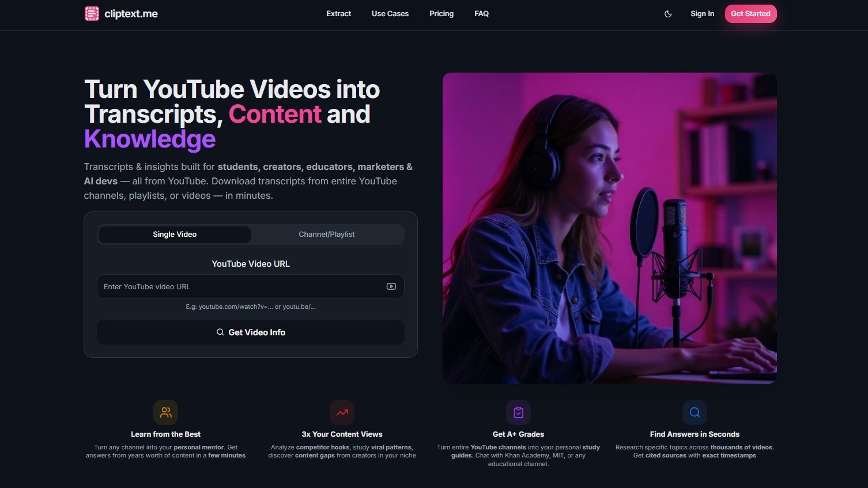The height and width of the screenshot is (488, 868).
Task: Click the search icon above Find Answers in Seconds
Action: click(x=695, y=412)
